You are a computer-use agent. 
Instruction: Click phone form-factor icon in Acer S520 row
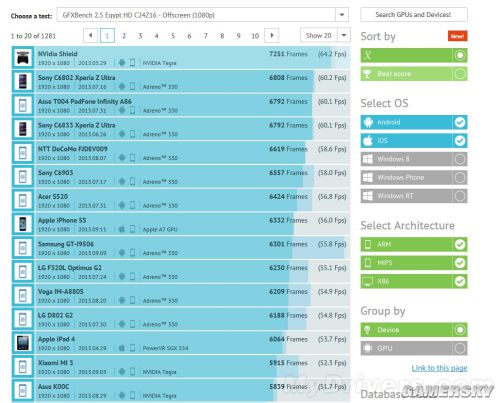132,205
